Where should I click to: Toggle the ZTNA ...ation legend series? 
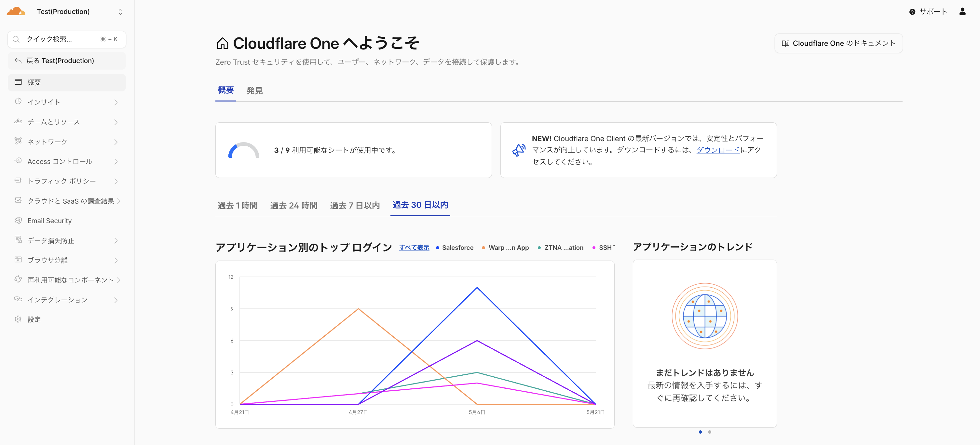[x=560, y=248]
